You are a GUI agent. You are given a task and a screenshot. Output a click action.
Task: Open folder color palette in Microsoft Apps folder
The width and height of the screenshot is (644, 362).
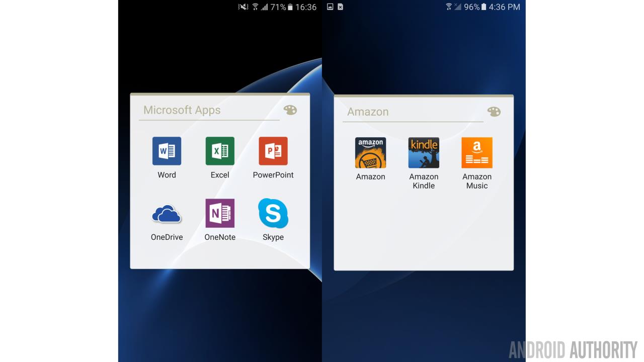click(x=290, y=110)
